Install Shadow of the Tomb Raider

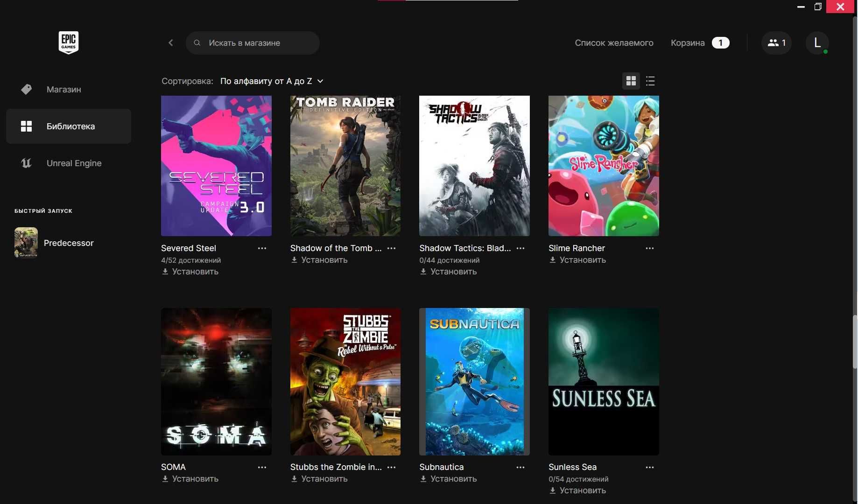pos(319,260)
